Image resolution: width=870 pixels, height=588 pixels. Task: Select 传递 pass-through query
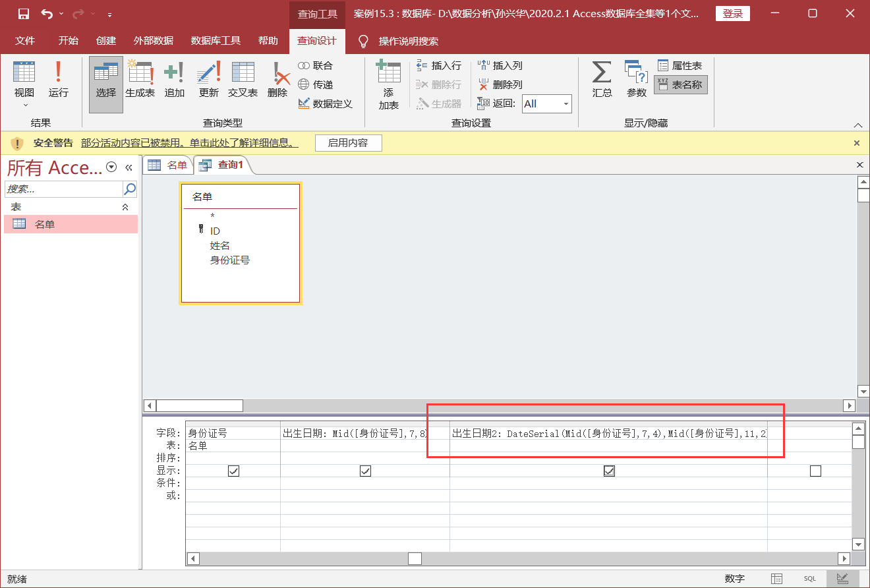(x=316, y=84)
